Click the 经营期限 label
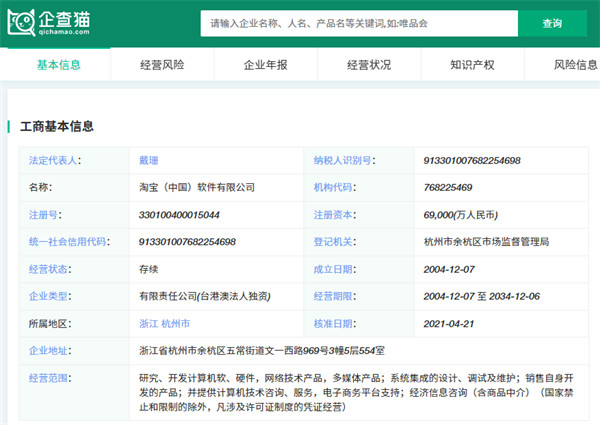Screen dimensions: 600x425 tap(335, 296)
